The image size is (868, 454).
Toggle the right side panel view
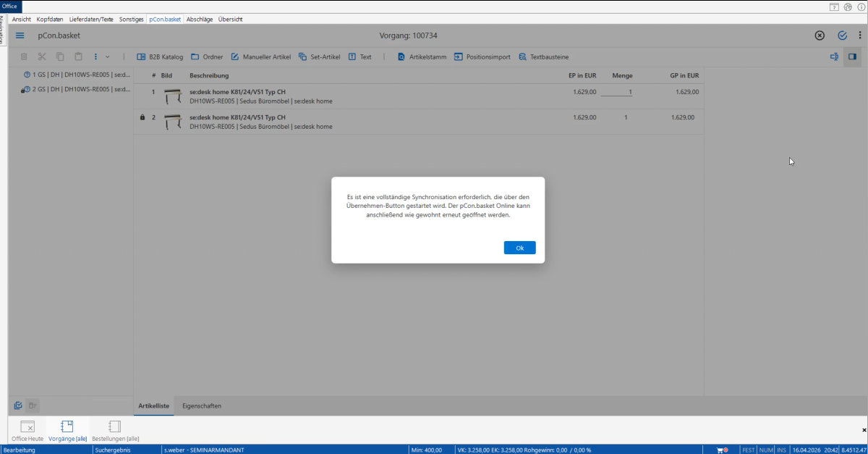[852, 56]
